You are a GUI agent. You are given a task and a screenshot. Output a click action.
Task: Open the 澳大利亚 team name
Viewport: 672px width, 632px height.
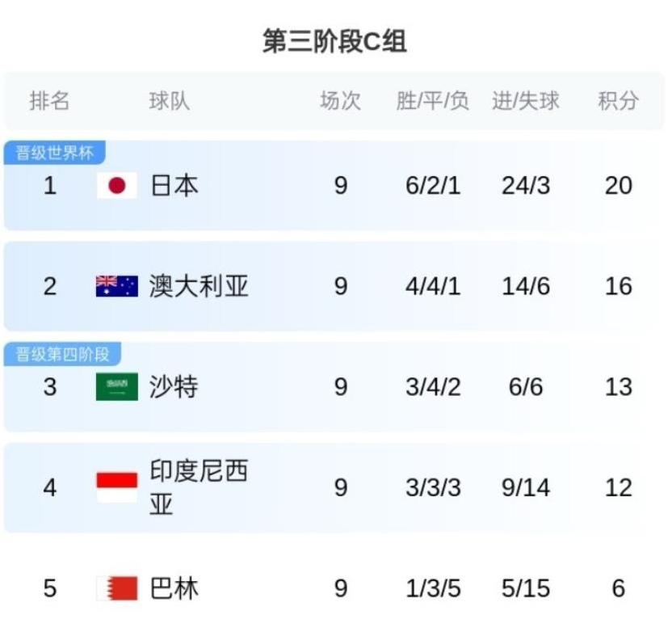tap(199, 286)
